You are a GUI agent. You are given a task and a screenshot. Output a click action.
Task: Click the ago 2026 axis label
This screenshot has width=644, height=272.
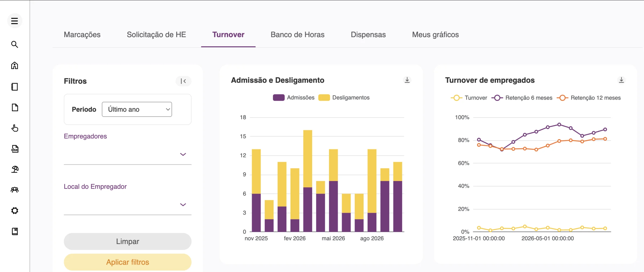(372, 238)
